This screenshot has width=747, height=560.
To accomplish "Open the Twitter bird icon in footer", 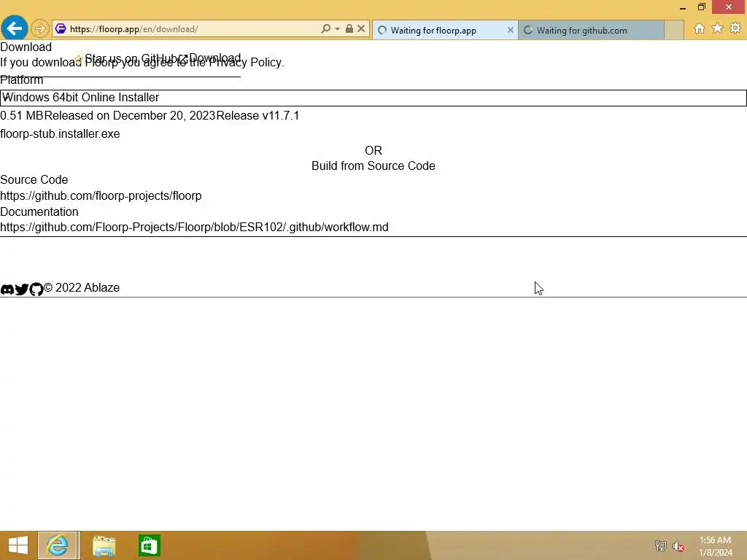I will point(21,289).
